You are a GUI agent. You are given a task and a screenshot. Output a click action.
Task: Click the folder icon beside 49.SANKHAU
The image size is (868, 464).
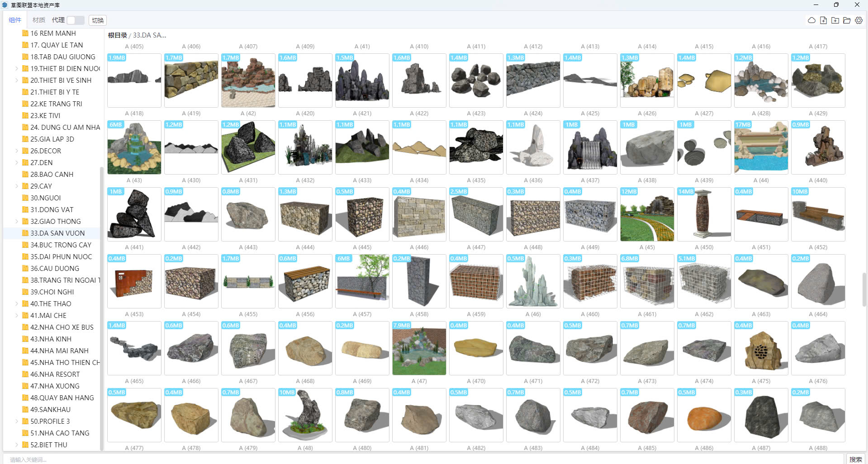tap(25, 410)
